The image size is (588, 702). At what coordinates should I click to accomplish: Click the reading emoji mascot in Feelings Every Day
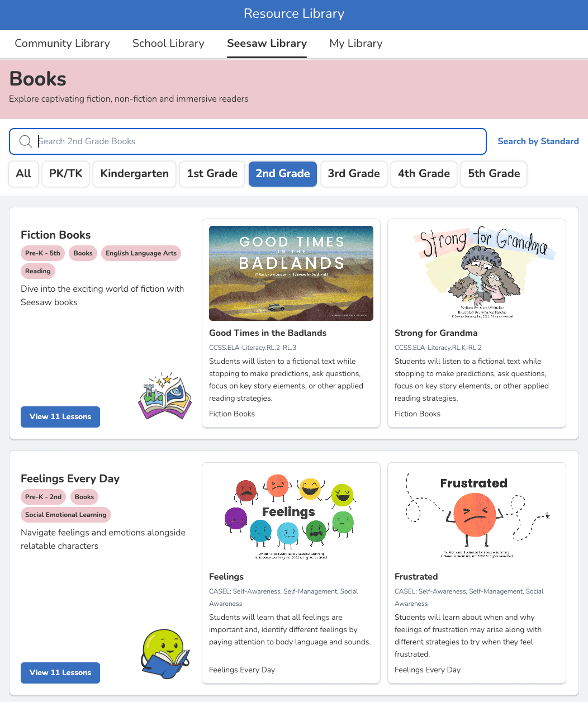pyautogui.click(x=165, y=654)
